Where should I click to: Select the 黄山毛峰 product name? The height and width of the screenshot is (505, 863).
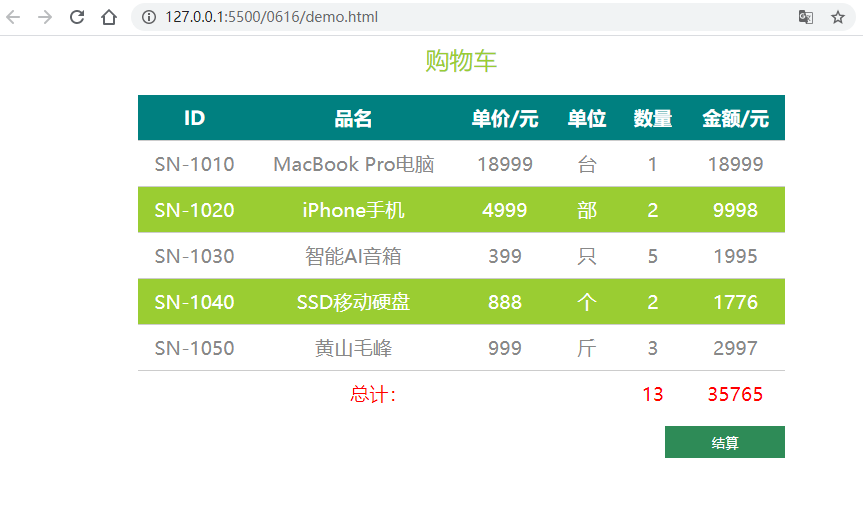tap(353, 348)
